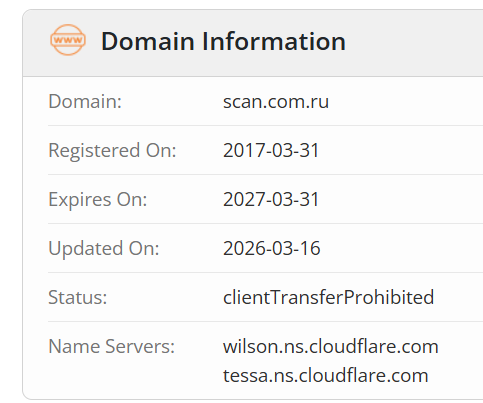Select the clientTransferProhibited status text
This screenshot has height=403, width=483.
pyautogui.click(x=328, y=297)
